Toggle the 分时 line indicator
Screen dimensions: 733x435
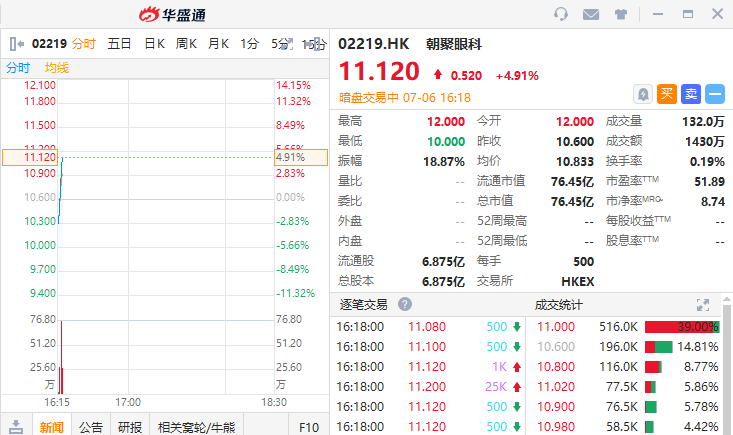(18, 68)
